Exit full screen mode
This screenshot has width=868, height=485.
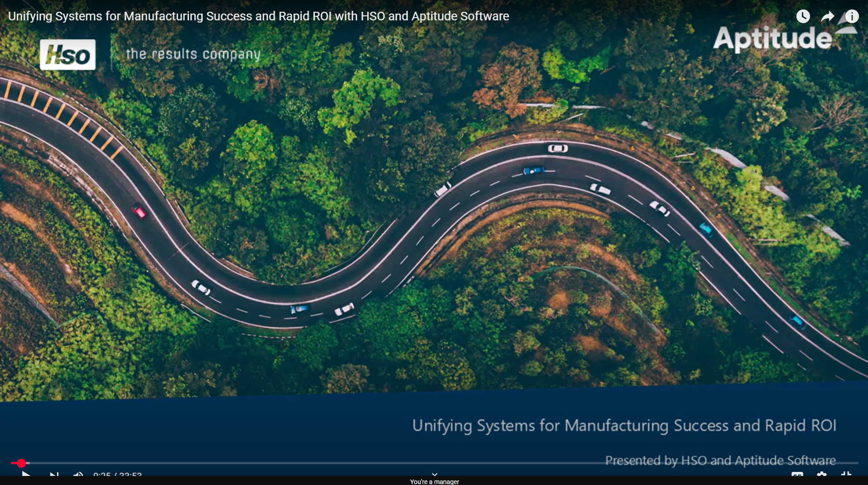click(846, 474)
